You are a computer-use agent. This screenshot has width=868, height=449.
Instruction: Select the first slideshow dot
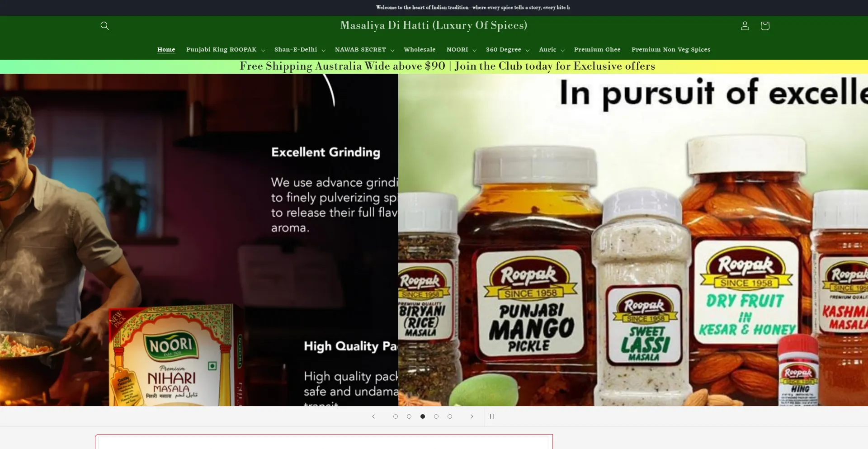(x=396, y=416)
